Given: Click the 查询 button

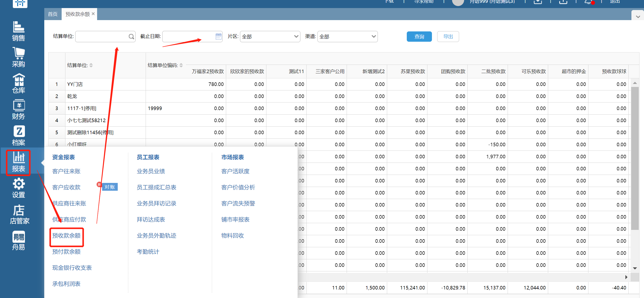Looking at the screenshot, I should [x=419, y=37].
